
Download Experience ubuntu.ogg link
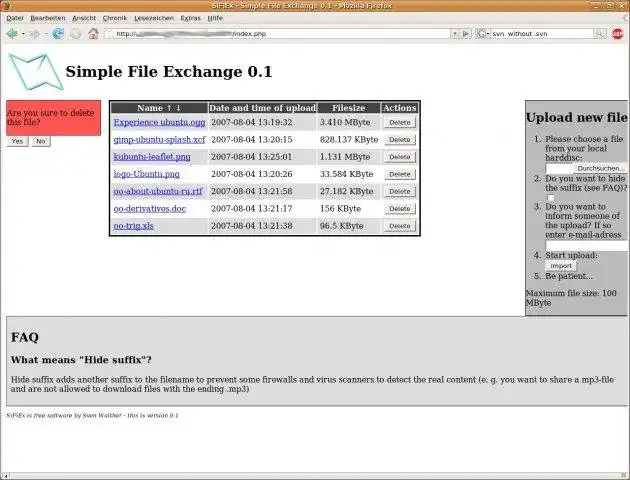point(160,122)
